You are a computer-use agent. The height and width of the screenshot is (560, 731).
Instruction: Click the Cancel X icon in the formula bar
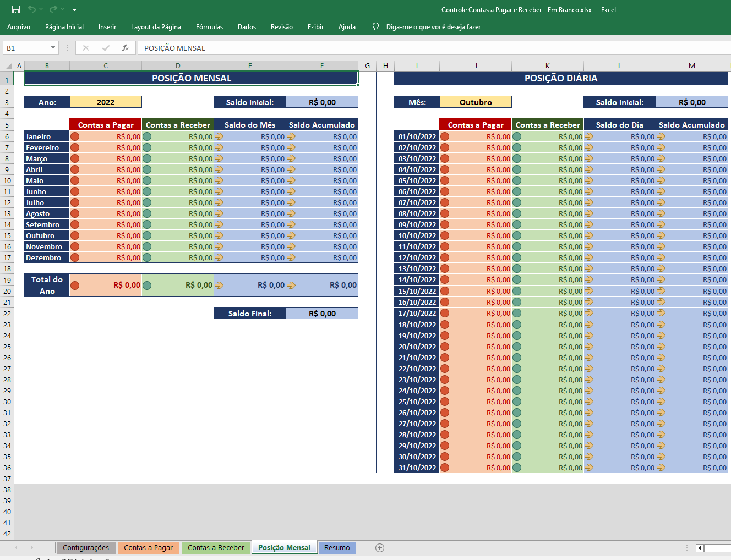(86, 48)
